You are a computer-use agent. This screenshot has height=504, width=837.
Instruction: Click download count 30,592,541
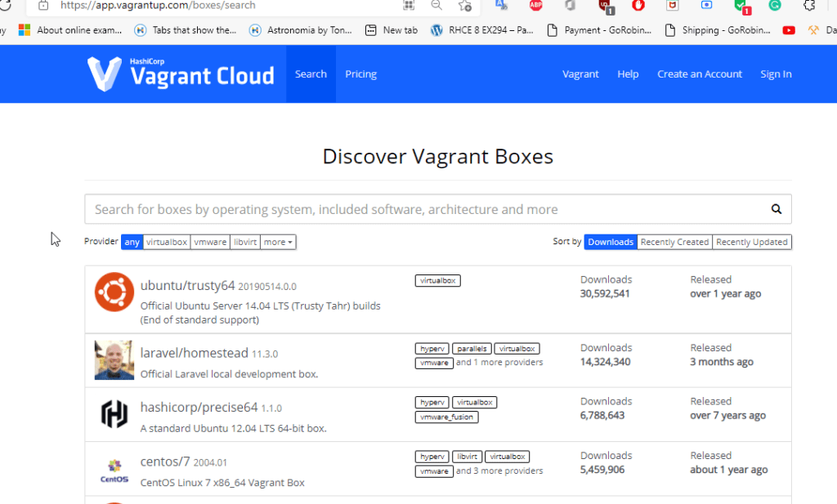[605, 293]
